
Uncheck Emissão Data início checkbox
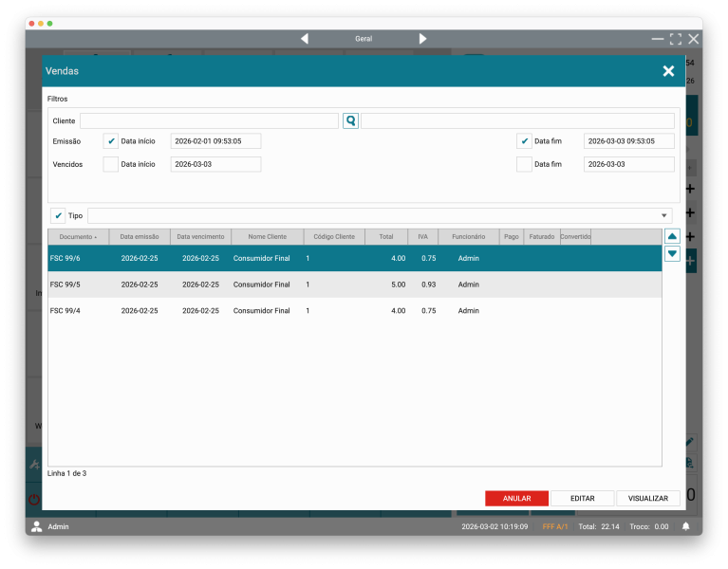pyautogui.click(x=111, y=141)
